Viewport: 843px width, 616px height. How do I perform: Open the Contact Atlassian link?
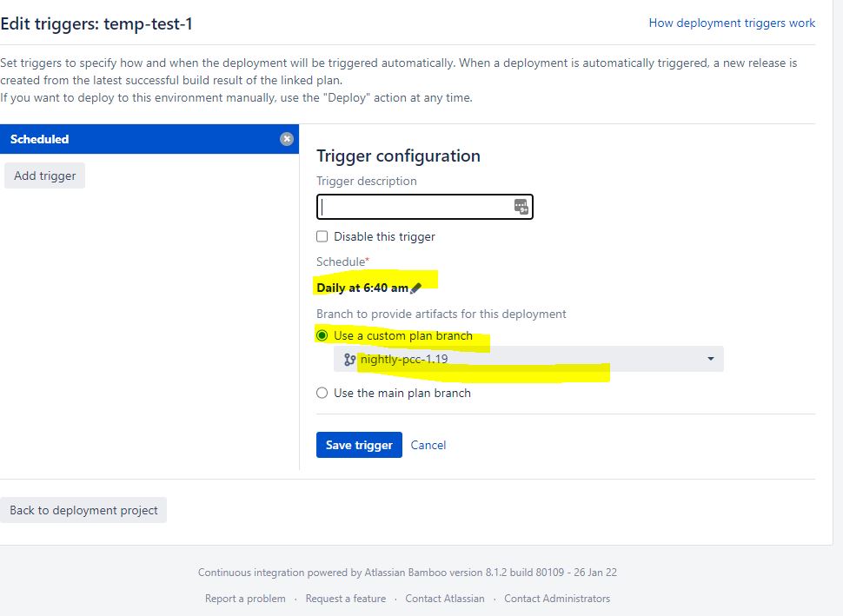[445, 599]
